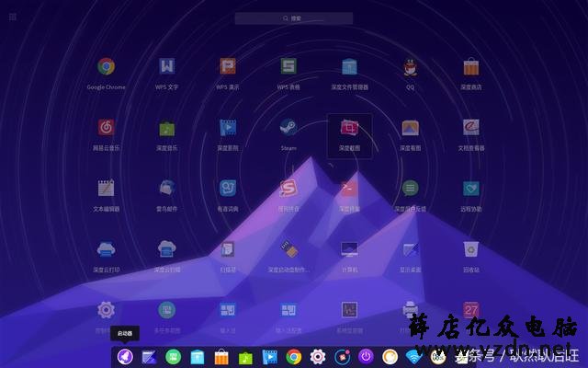Click the green multitasking icon in dock
This screenshot has height=368, width=588.
point(174,357)
